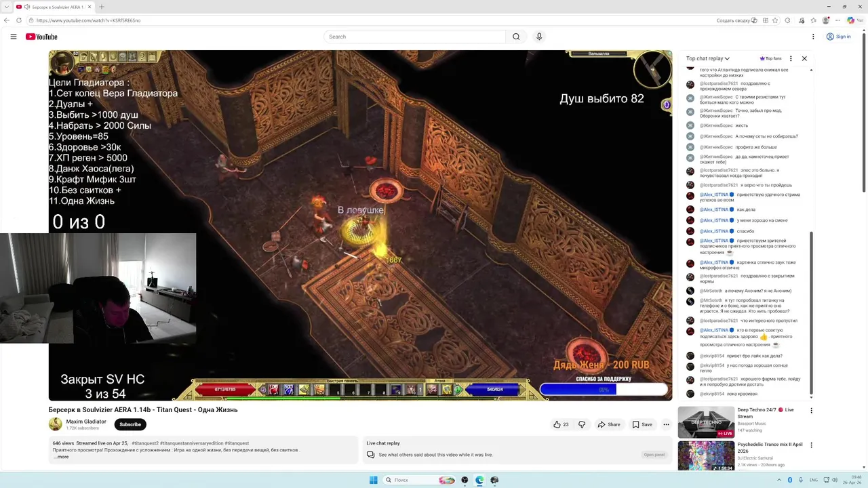Viewport: 868px width, 488px height.
Task: Select the Берсерк в Soulvizier AERA tab
Action: [x=54, y=7]
